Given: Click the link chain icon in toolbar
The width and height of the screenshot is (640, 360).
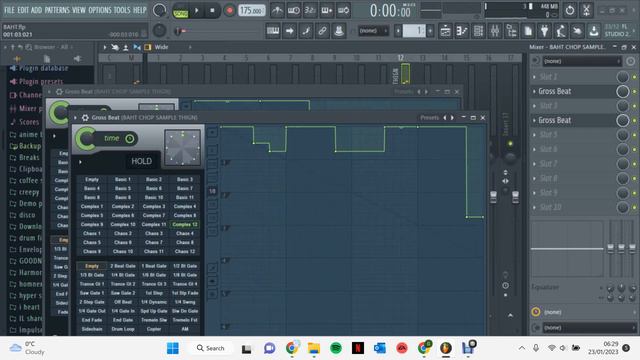Looking at the screenshot, I should click(322, 31).
